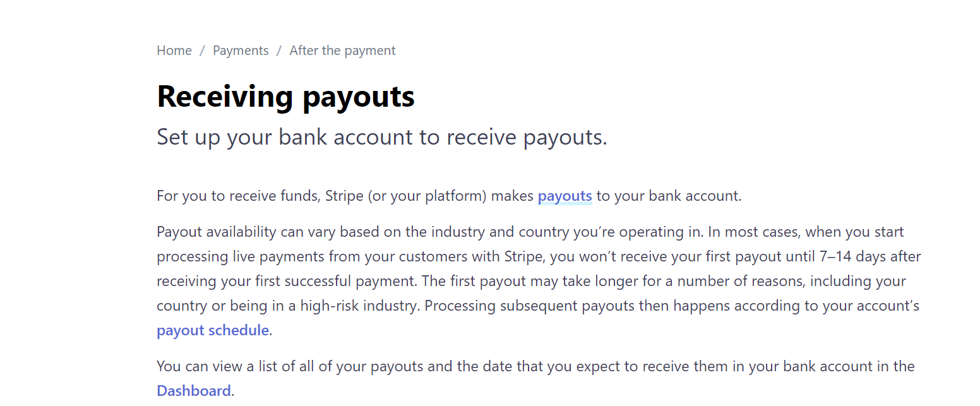The width and height of the screenshot is (980, 406).
Task: Click the subtitle about setting up bank account
Action: pos(382,137)
